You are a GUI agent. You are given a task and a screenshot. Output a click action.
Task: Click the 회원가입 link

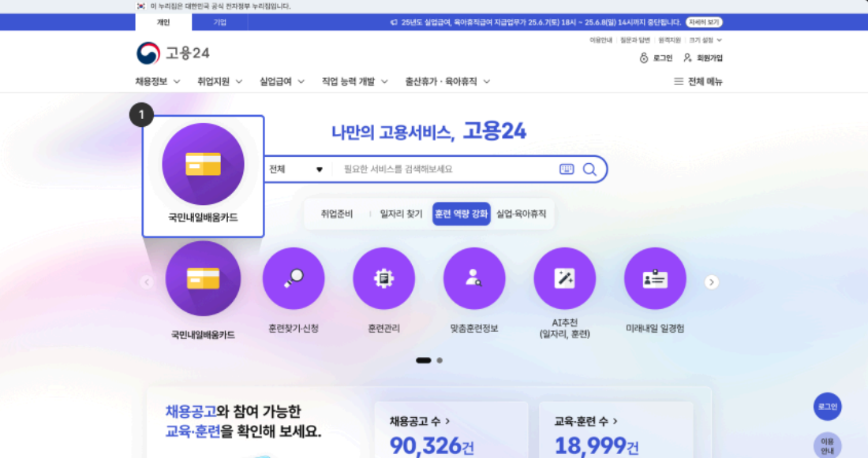703,58
